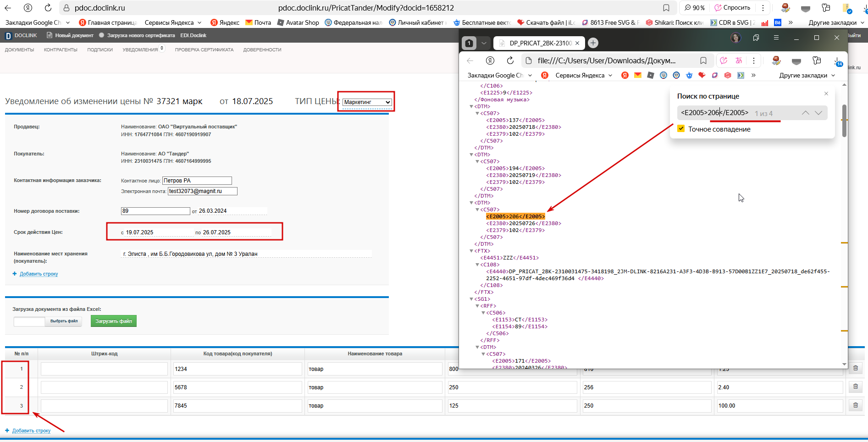The height and width of the screenshot is (442, 868).
Task: Open КОНТРАГЕНТЫ menu
Action: [61, 50]
